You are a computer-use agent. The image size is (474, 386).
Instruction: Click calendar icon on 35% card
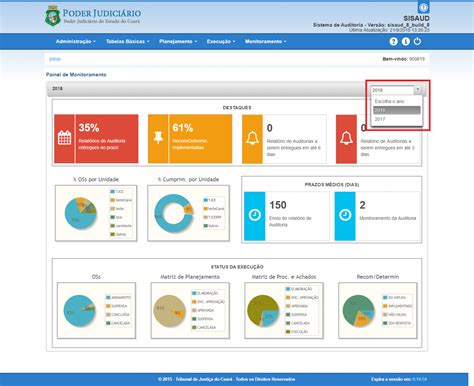click(64, 138)
